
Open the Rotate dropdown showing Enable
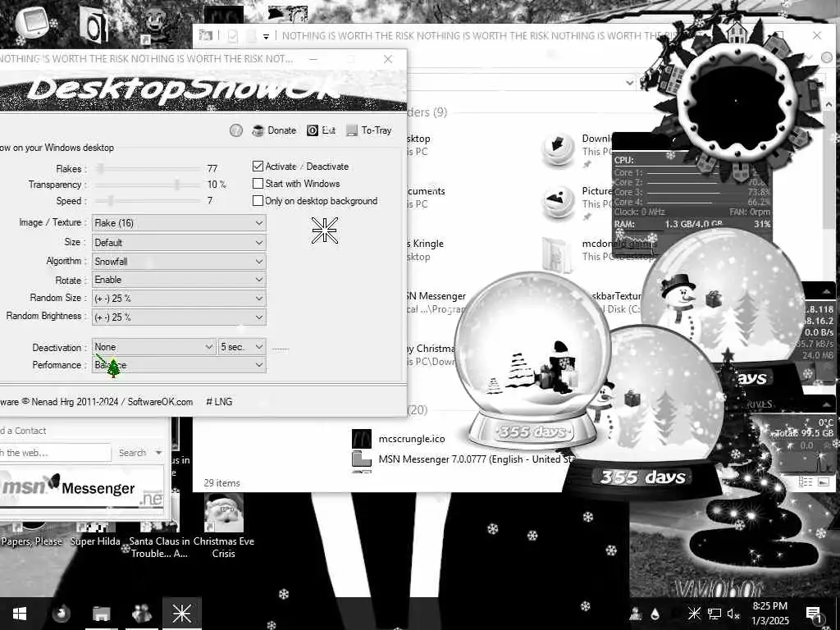pyautogui.click(x=179, y=280)
